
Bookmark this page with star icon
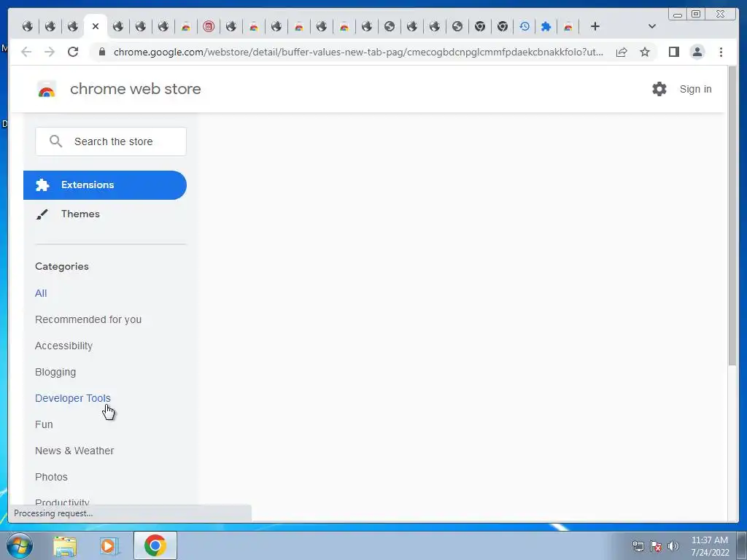click(x=645, y=52)
